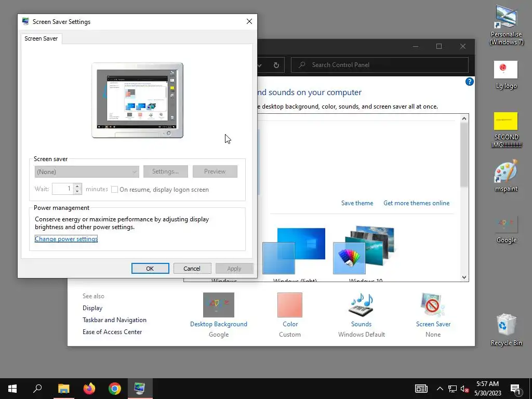
Task: Click screen saver monitor preview image
Action: coord(137,100)
